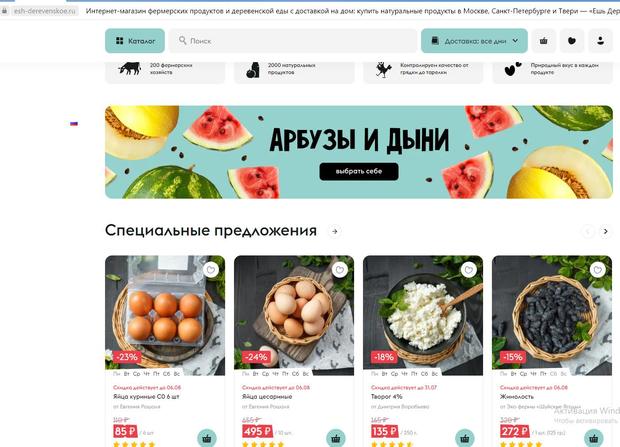Screen dimensions: 620x447
Task: Open the 200 фермерских хозяйств info tile
Action: [165, 70]
